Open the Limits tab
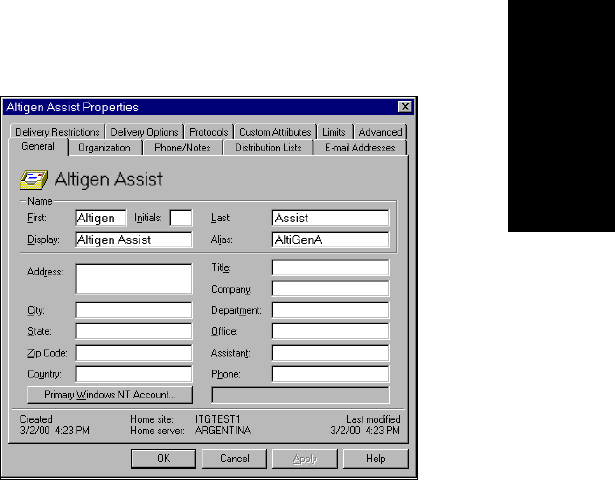The image size is (615, 480). [x=334, y=132]
